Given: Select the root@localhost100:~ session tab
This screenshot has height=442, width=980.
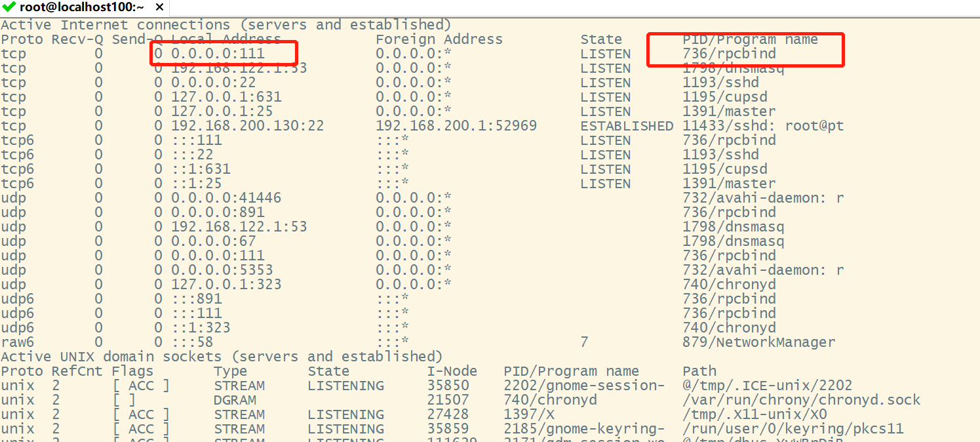Looking at the screenshot, I should pyautogui.click(x=84, y=8).
